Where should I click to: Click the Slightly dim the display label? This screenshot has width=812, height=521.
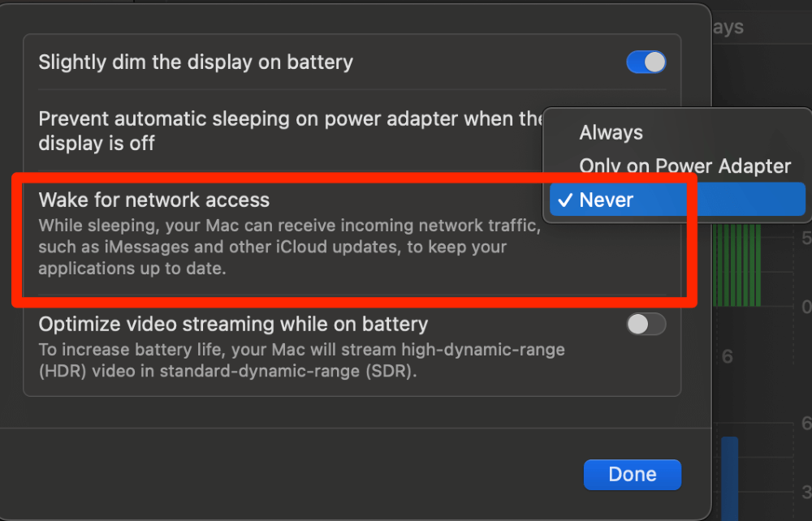tap(196, 62)
